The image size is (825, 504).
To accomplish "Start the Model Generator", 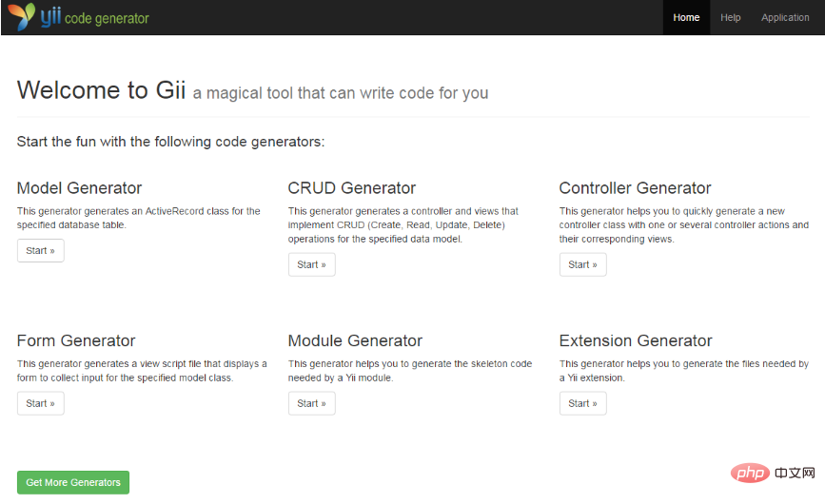I will 41,251.
